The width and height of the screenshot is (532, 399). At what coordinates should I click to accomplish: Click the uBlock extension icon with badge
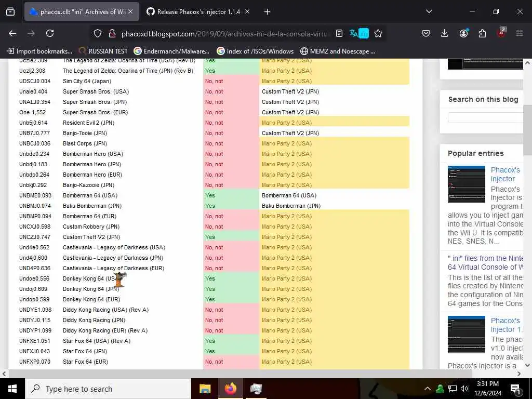501,33
